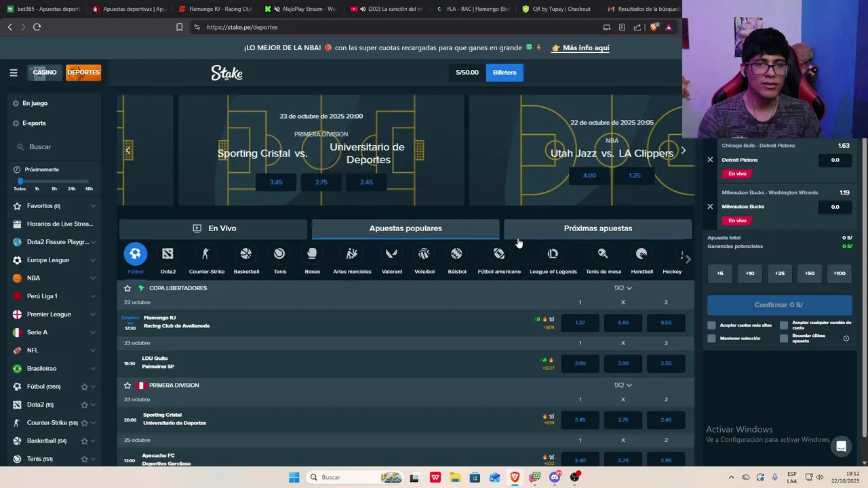The image size is (868, 488).
Task: Select the Basketball sport icon
Action: tap(246, 253)
